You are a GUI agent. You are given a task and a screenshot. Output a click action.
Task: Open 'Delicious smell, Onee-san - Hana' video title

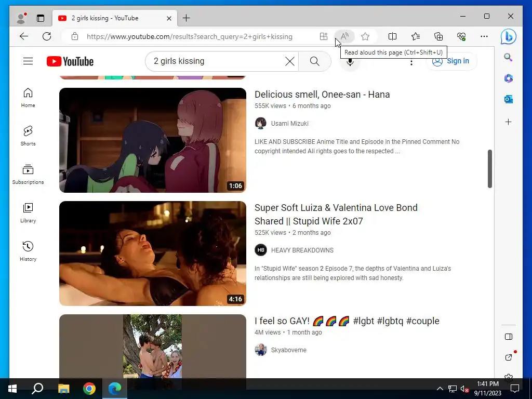[322, 95]
